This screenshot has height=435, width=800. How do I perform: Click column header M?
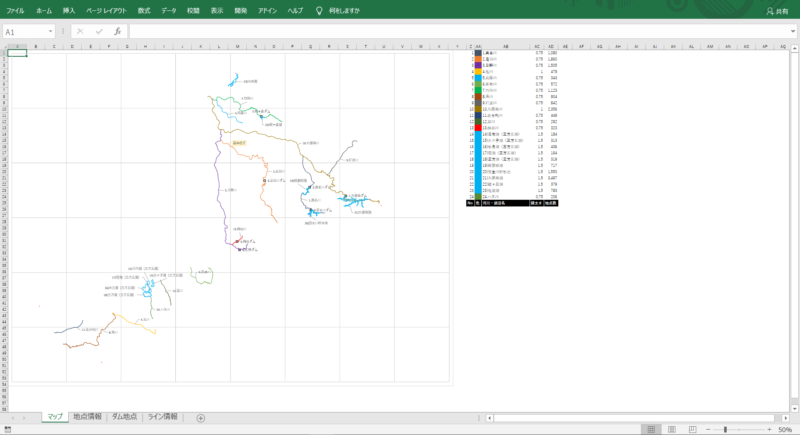point(237,46)
